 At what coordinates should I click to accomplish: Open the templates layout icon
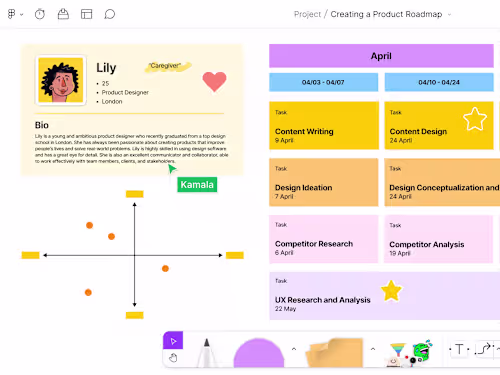[x=86, y=14]
